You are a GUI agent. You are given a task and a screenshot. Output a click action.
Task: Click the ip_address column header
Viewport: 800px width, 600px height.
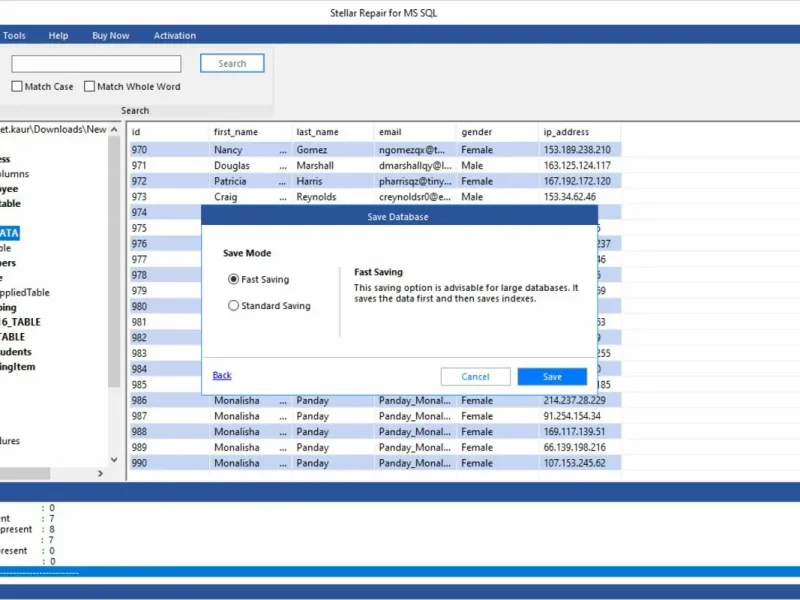[566, 132]
